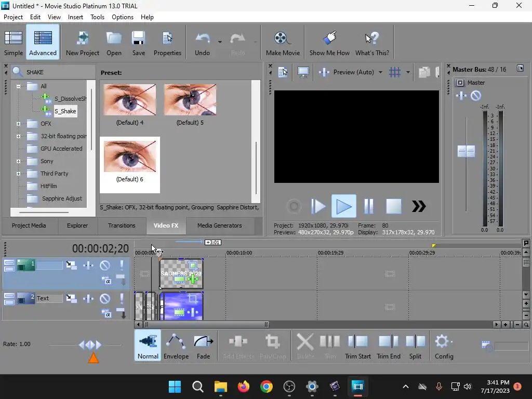This screenshot has width=532, height=399.
Task: Open the Options menu
Action: 123,17
